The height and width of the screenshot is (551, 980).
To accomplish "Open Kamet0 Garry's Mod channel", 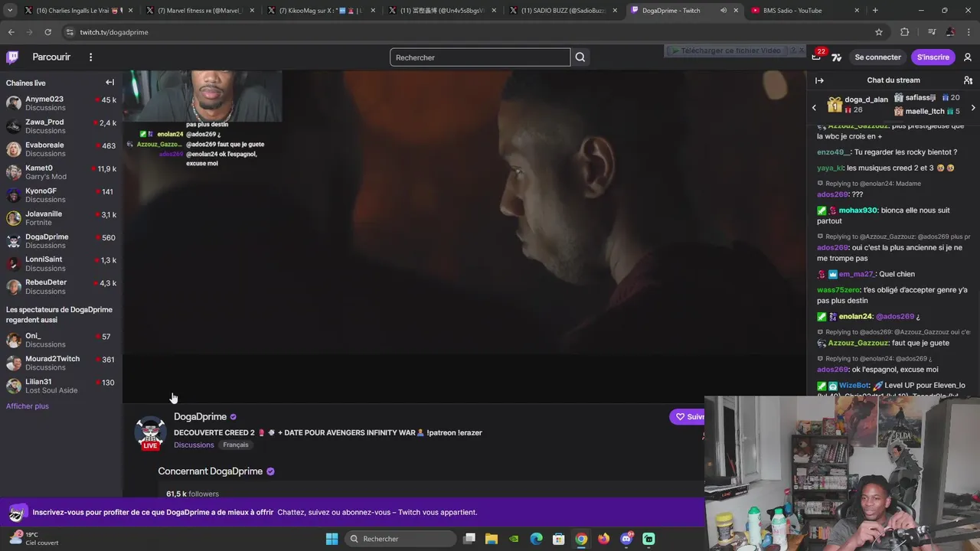I will (61, 172).
